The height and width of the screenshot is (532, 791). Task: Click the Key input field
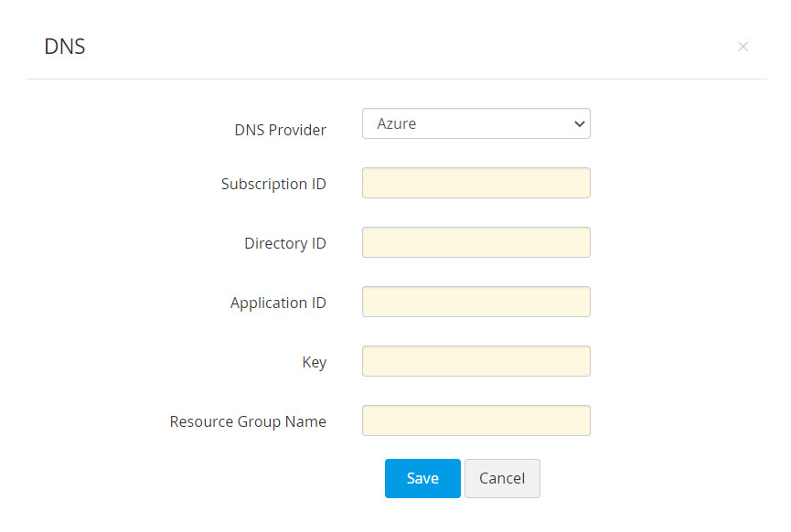point(476,361)
